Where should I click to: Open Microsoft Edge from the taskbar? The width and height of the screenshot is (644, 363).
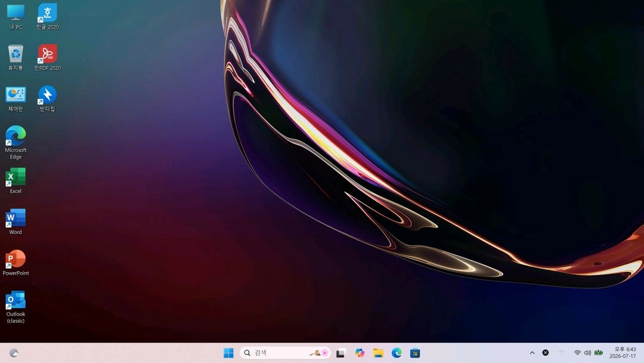[397, 353]
